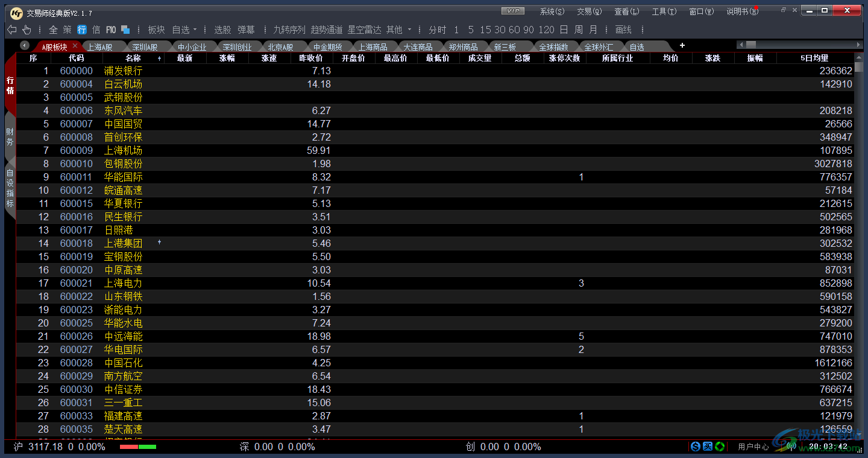
Task: Close the A股板块 tab
Action: pos(75,46)
